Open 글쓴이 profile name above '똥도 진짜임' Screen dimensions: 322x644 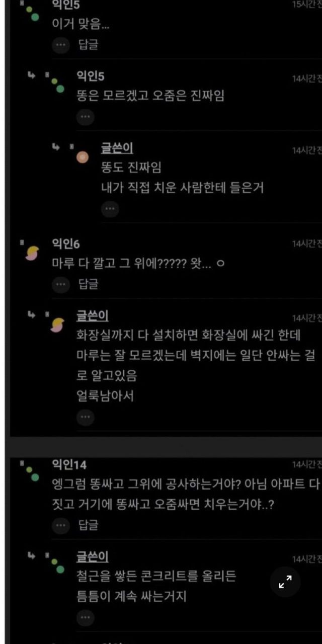click(x=117, y=148)
